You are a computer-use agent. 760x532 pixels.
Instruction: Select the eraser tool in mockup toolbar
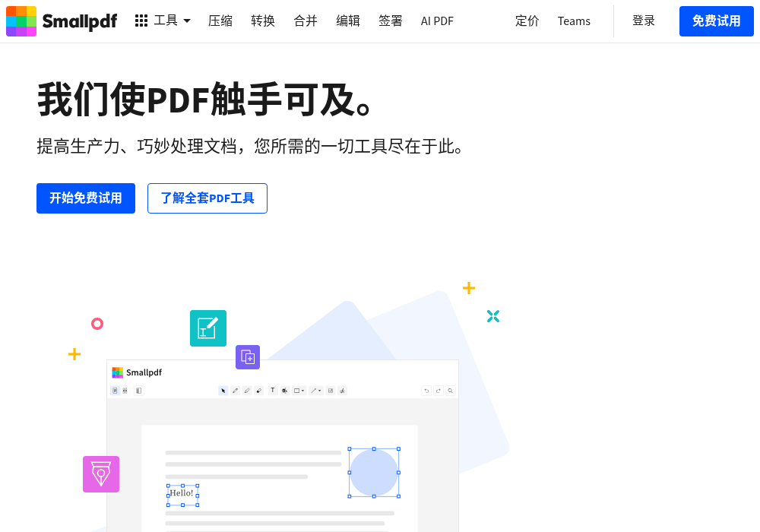coord(259,391)
